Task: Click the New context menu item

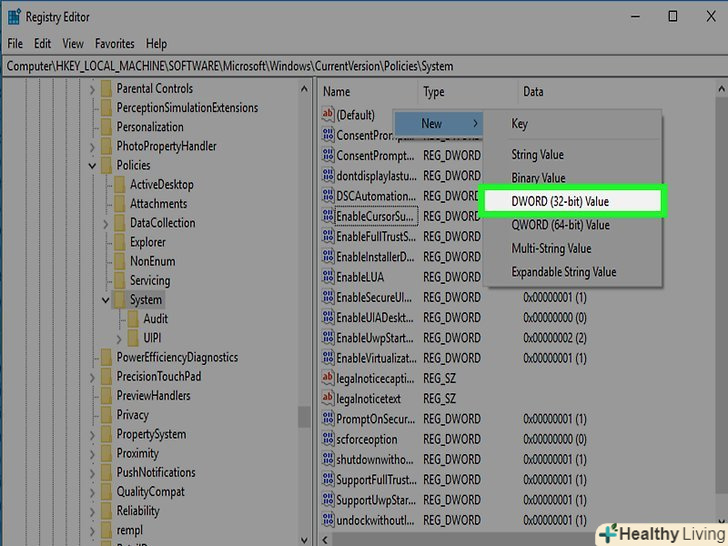Action: [x=439, y=124]
